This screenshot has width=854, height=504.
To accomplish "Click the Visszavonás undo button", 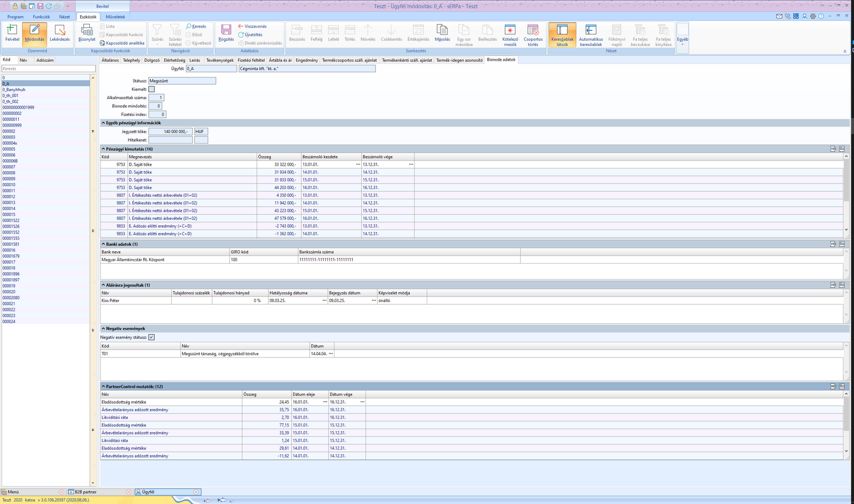I will point(252,26).
